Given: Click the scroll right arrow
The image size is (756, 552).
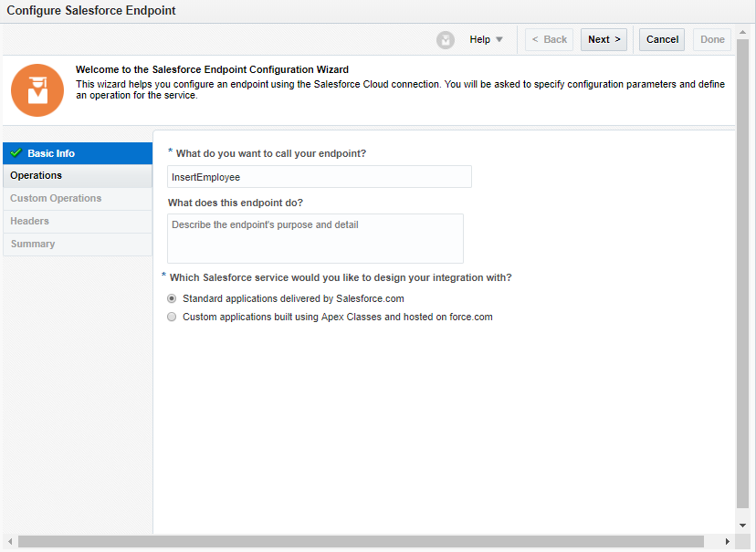Looking at the screenshot, I should pyautogui.click(x=727, y=541).
